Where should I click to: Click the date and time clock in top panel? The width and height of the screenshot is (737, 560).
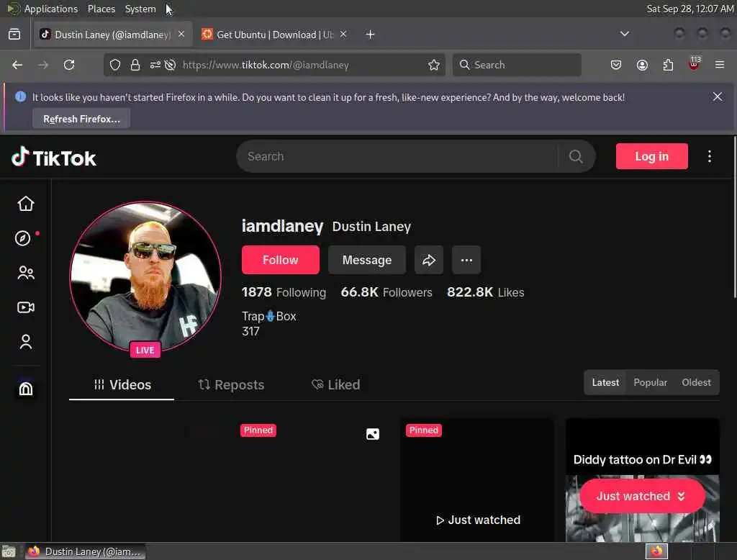[x=689, y=9]
